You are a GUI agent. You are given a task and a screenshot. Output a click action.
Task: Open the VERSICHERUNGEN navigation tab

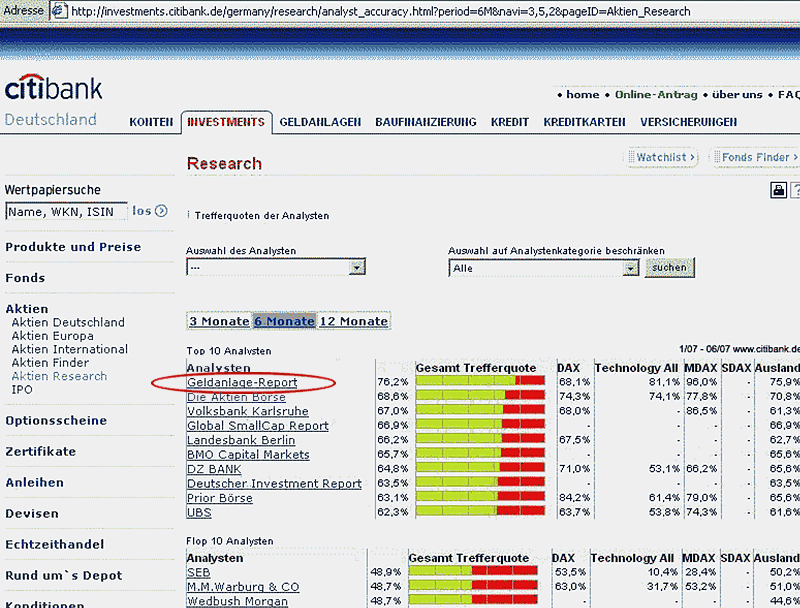click(689, 122)
